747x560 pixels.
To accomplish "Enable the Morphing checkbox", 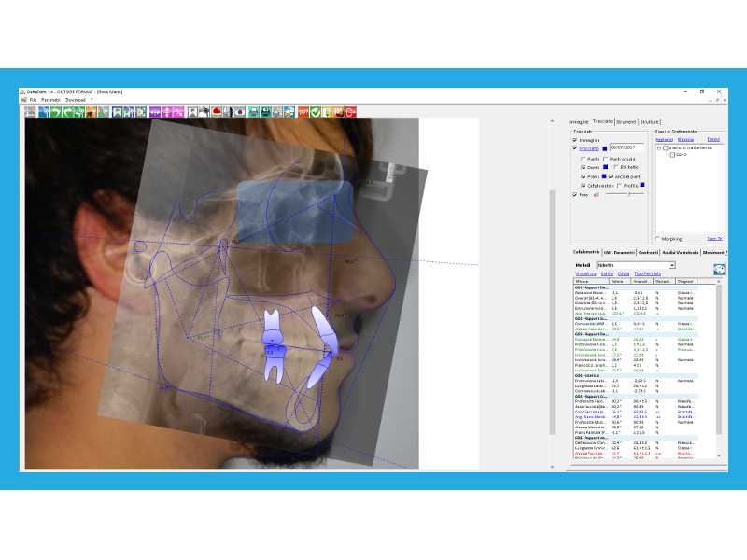I will click(x=657, y=239).
